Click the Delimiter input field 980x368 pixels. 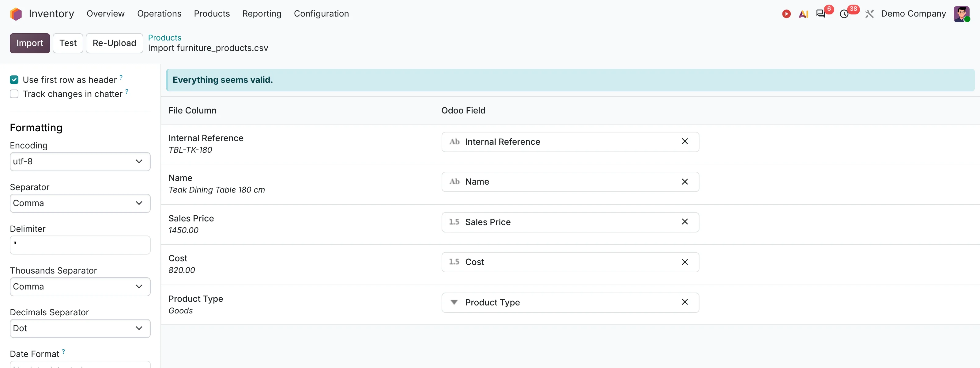pos(80,245)
